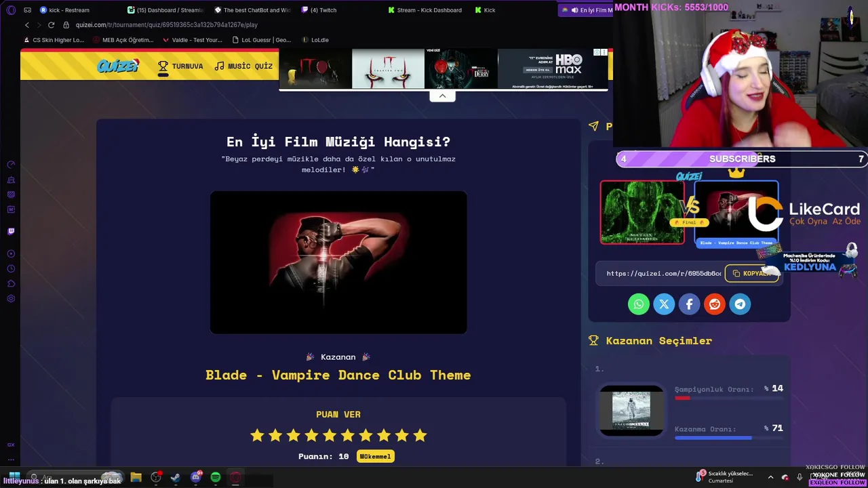Open the OBS Studio taskbar icon
Viewport: 868px width, 488px height.
[x=156, y=477]
